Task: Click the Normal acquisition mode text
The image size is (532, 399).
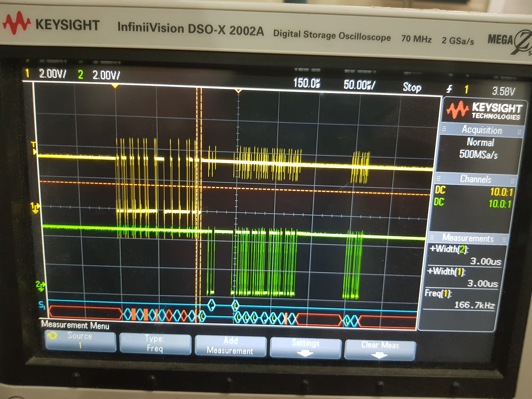Action: tap(480, 142)
